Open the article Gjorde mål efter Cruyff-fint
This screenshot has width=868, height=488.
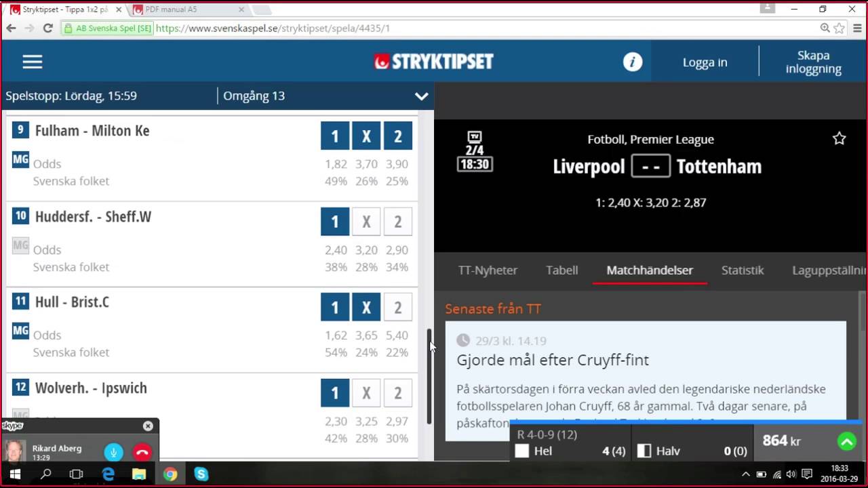553,360
